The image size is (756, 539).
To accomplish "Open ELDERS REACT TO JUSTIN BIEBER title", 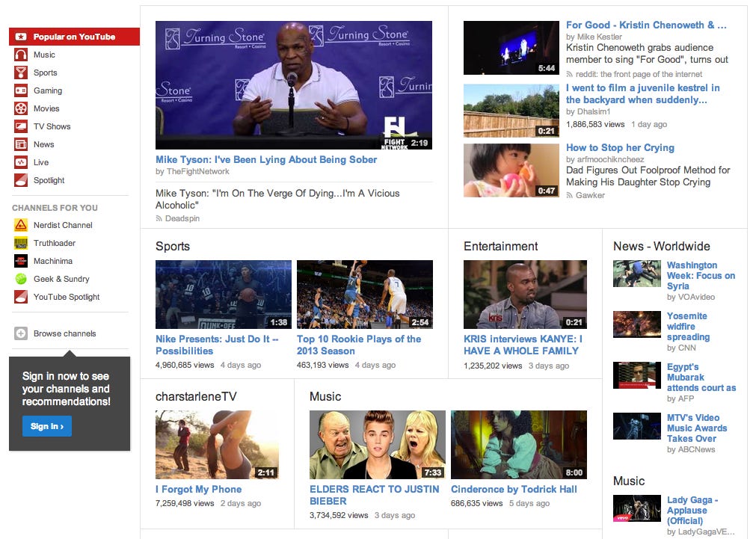I will point(374,495).
